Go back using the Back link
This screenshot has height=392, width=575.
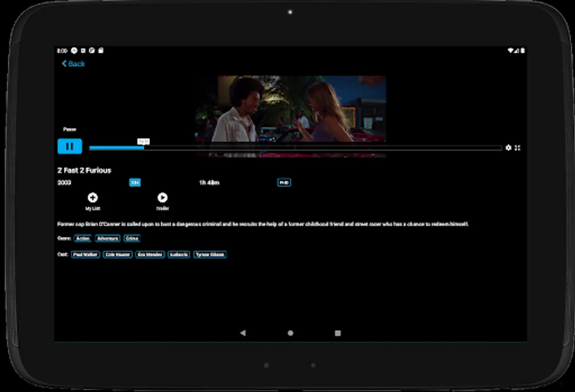click(73, 64)
